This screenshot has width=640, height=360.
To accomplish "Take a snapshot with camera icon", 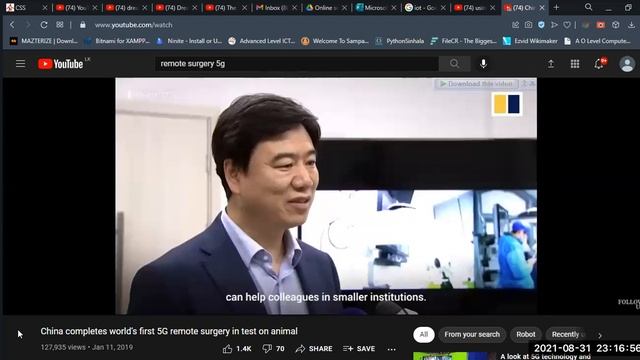I will click(528, 25).
